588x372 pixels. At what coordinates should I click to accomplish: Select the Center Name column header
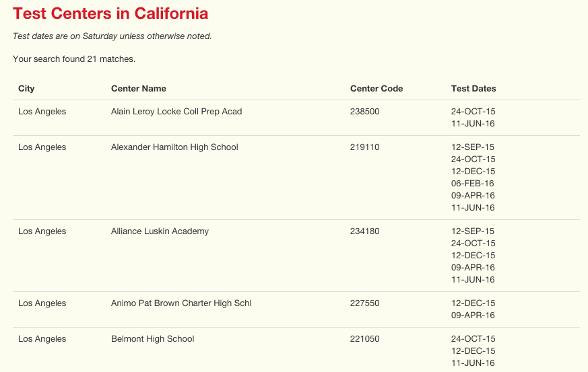click(138, 88)
